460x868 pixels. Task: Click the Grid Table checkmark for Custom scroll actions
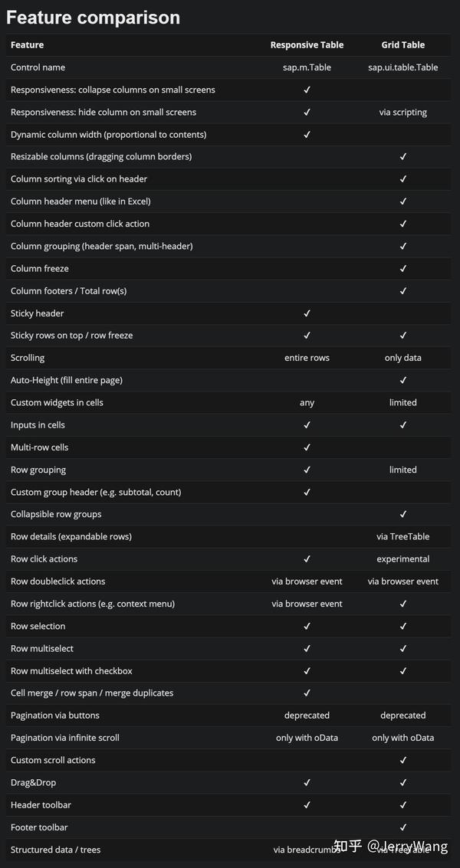click(x=403, y=760)
